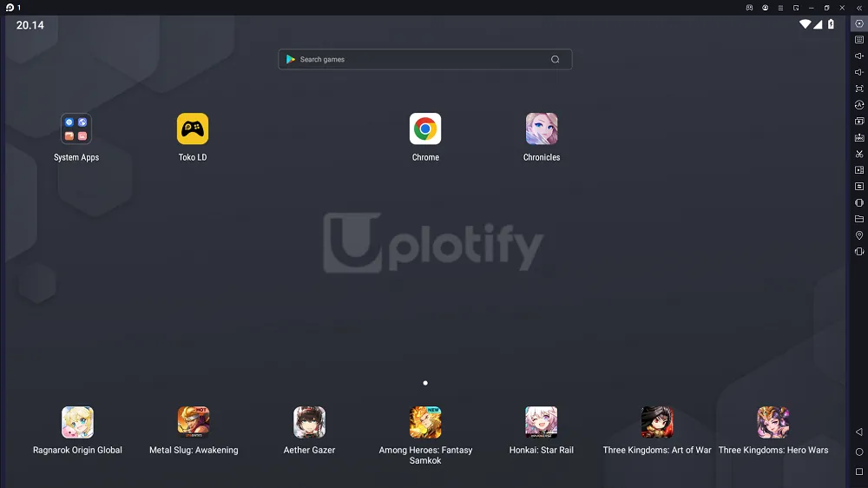
Task: Minimize the emulator window
Action: [812, 8]
